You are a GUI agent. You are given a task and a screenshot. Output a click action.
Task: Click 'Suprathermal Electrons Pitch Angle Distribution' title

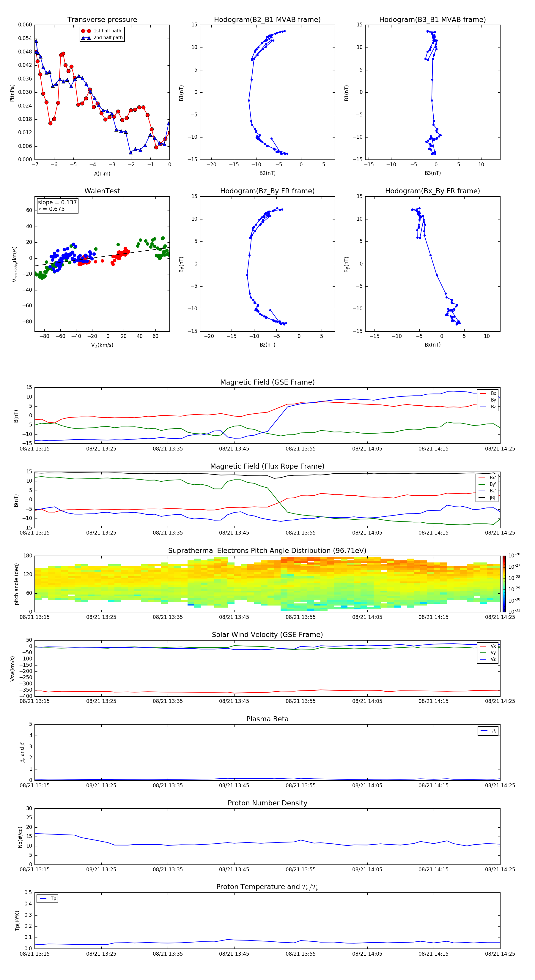pos(267,551)
